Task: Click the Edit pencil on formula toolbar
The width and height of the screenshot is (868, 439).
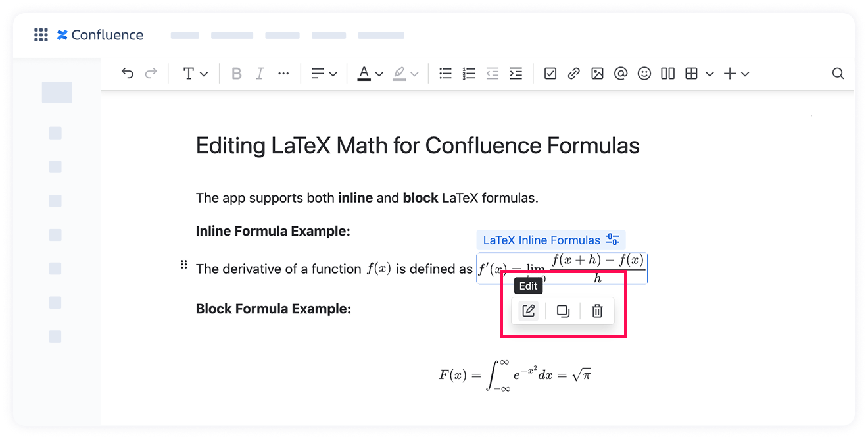Action: [528, 311]
